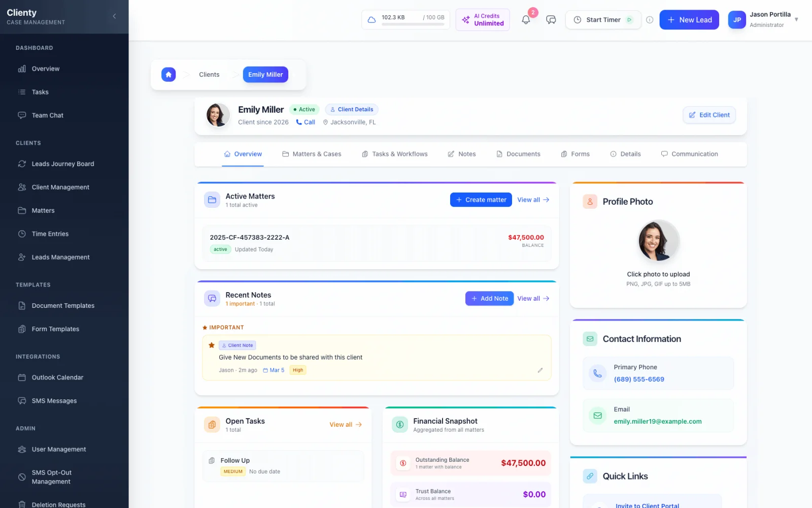
Task: Go to Clients breadcrumb
Action: (x=209, y=75)
